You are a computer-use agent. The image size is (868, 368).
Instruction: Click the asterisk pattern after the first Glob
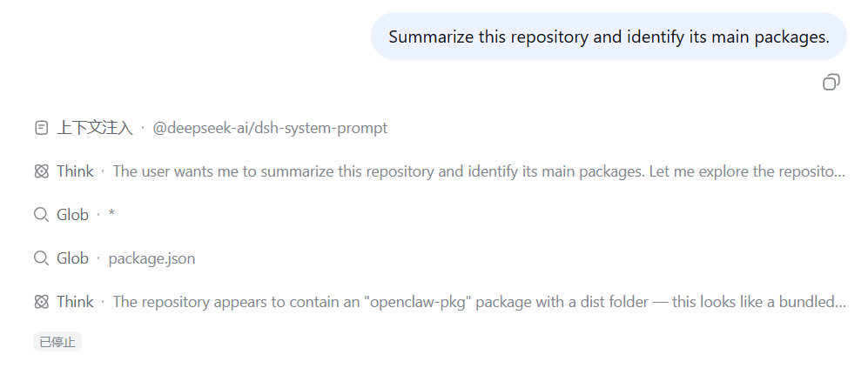tap(111, 215)
